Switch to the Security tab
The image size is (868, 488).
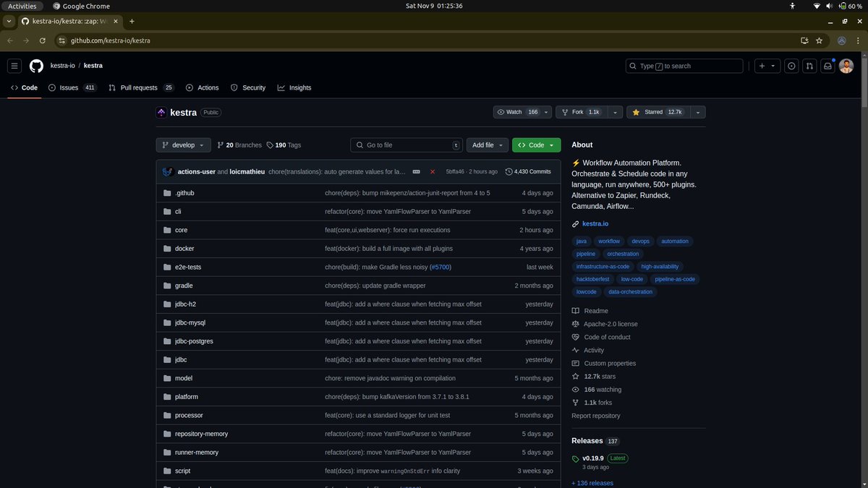[248, 87]
